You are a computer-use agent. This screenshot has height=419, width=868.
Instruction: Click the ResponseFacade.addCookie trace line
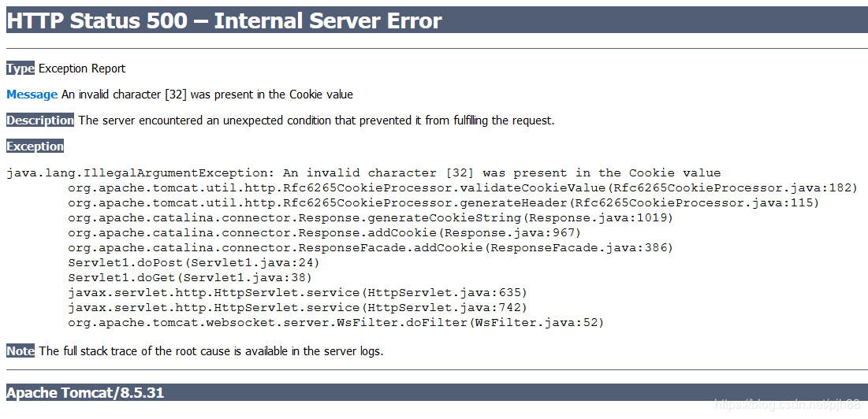(371, 247)
